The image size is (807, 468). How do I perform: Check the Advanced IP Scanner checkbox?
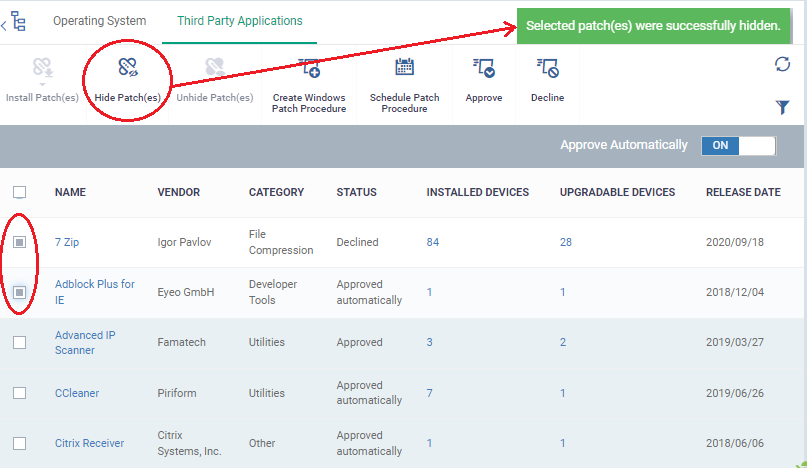coord(20,342)
